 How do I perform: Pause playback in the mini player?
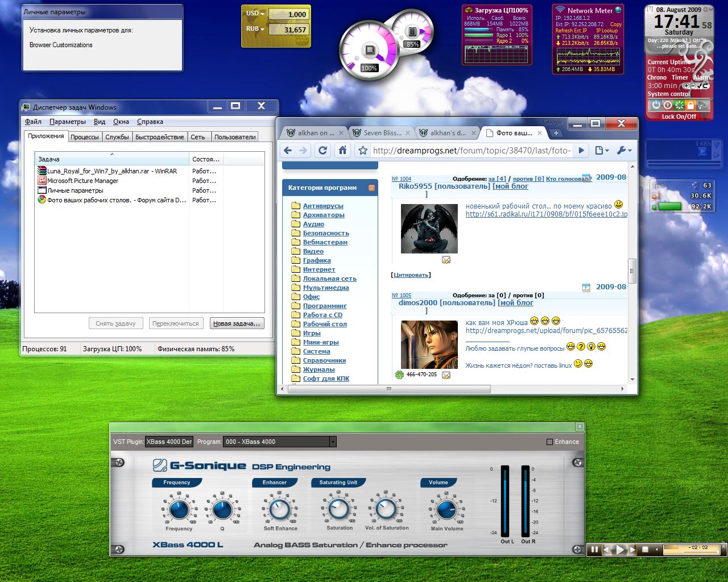pyautogui.click(x=594, y=550)
